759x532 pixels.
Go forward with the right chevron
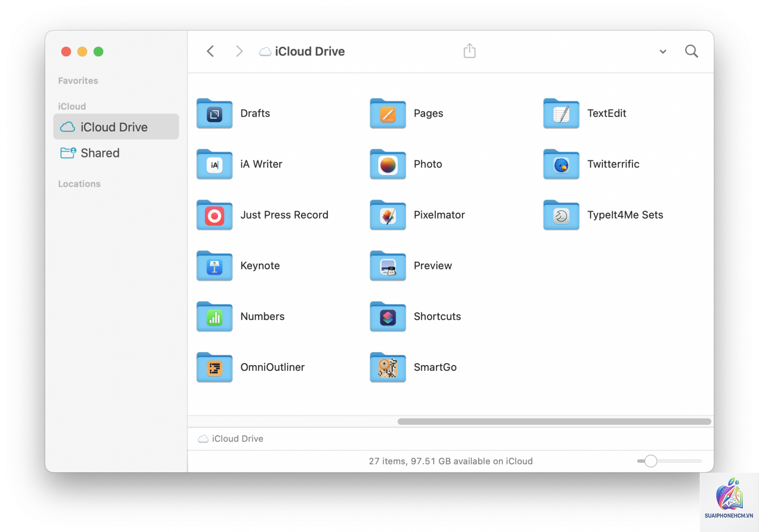239,51
